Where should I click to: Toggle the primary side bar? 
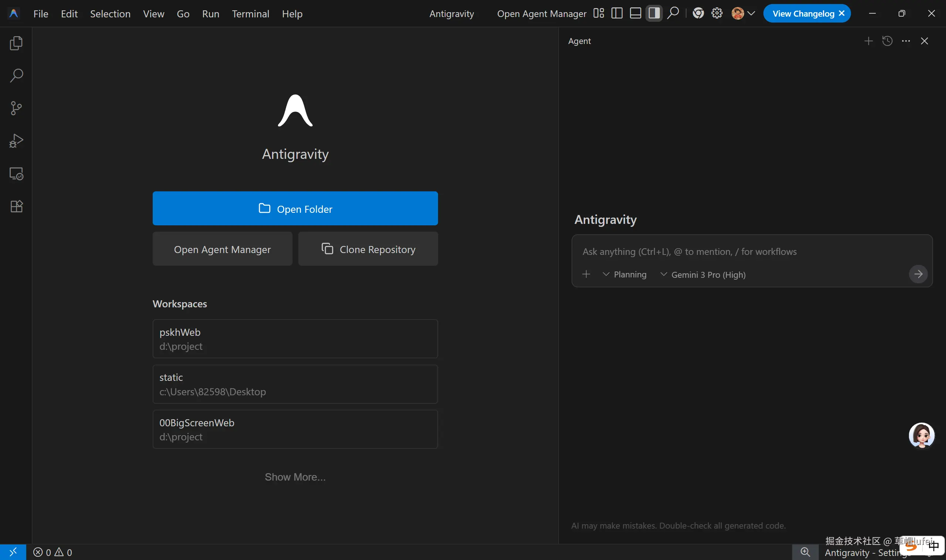(617, 14)
